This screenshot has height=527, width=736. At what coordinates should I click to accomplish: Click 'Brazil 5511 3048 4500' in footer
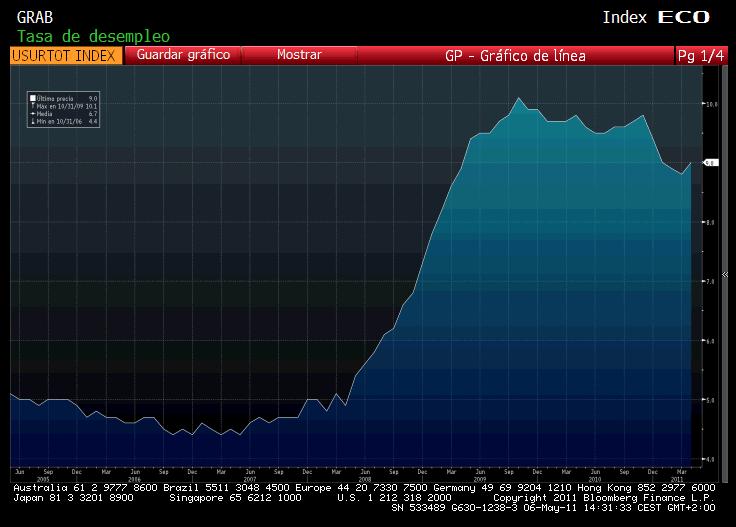click(x=226, y=488)
